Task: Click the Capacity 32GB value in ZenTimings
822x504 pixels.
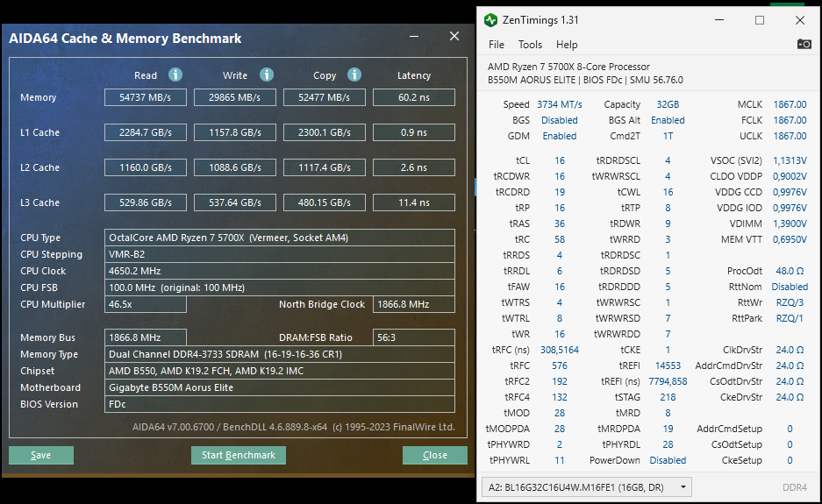Action: (668, 105)
